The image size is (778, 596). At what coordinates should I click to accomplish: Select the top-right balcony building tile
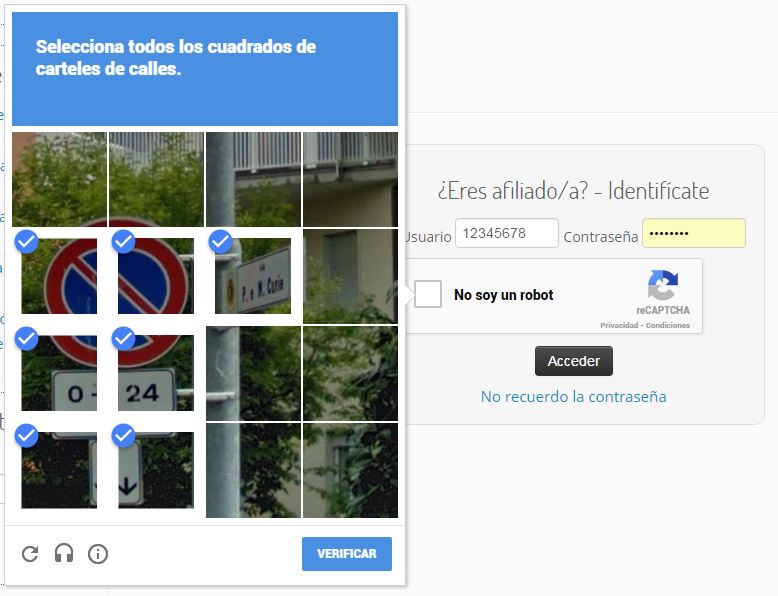coord(350,179)
